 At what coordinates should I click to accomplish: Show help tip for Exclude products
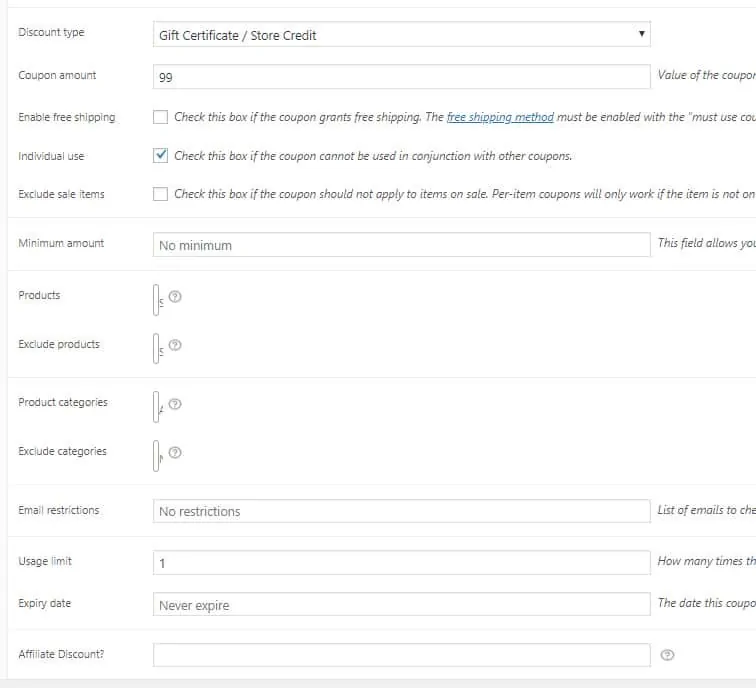175,345
